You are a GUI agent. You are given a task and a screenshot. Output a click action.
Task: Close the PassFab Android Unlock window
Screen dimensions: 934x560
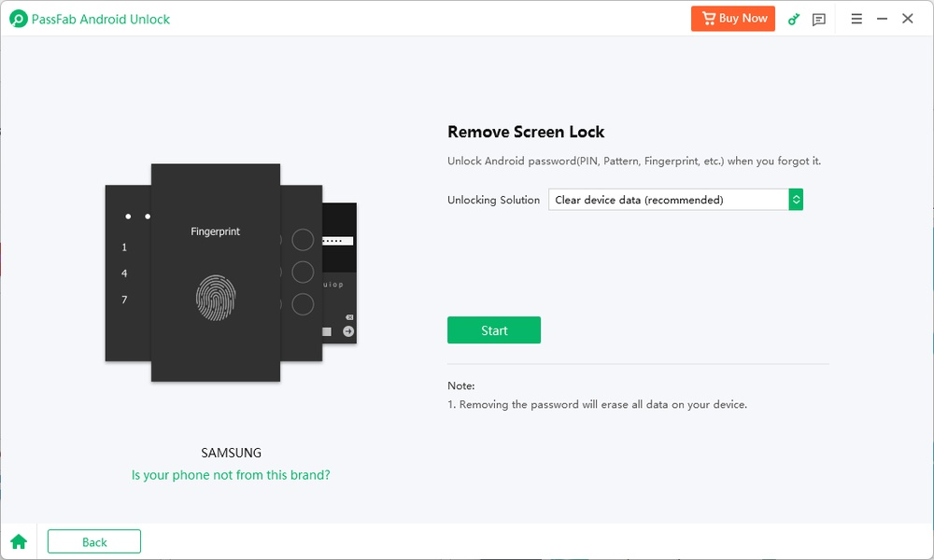point(908,19)
